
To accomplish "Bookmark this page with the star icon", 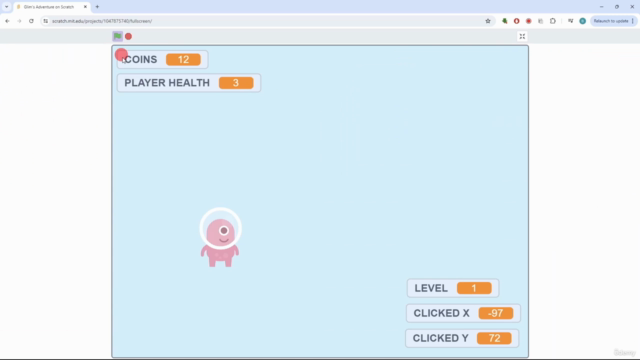I will pos(488,21).
